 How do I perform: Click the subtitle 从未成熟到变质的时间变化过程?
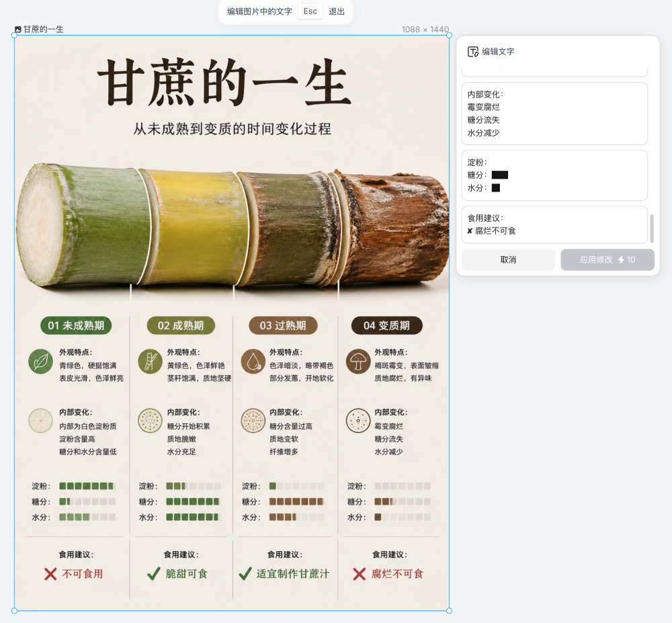(232, 128)
